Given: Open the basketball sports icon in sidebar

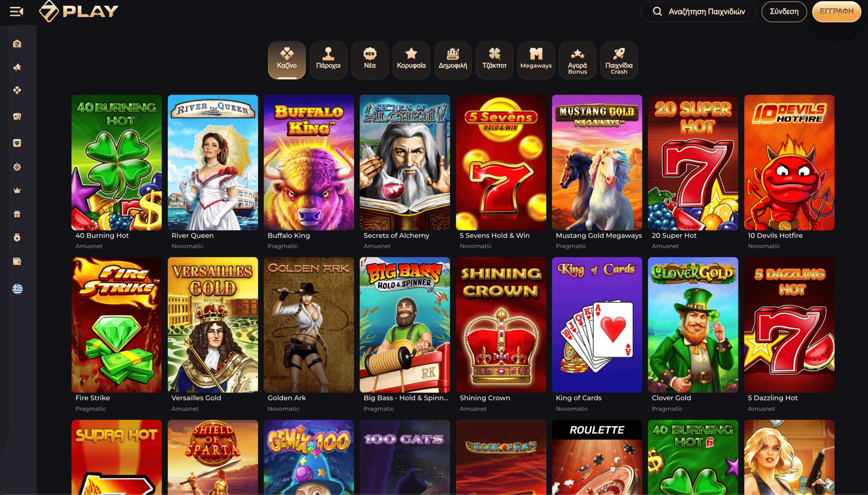Looking at the screenshot, I should 17,167.
